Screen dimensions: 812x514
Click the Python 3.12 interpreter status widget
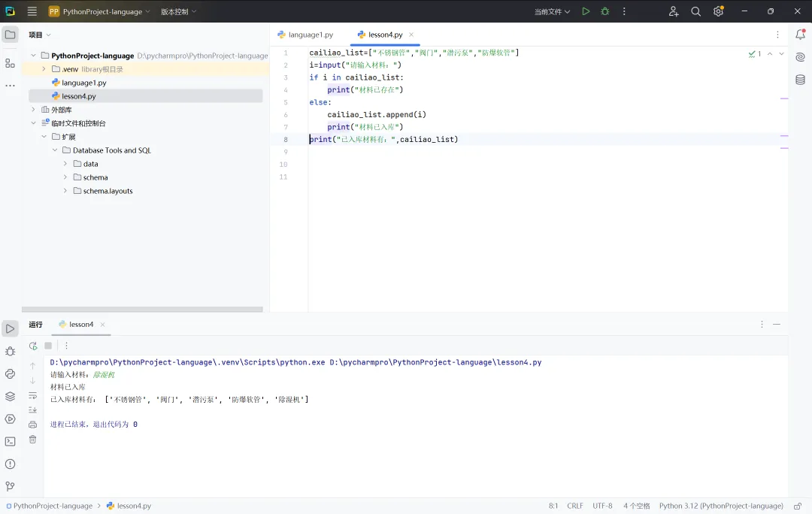click(x=721, y=506)
